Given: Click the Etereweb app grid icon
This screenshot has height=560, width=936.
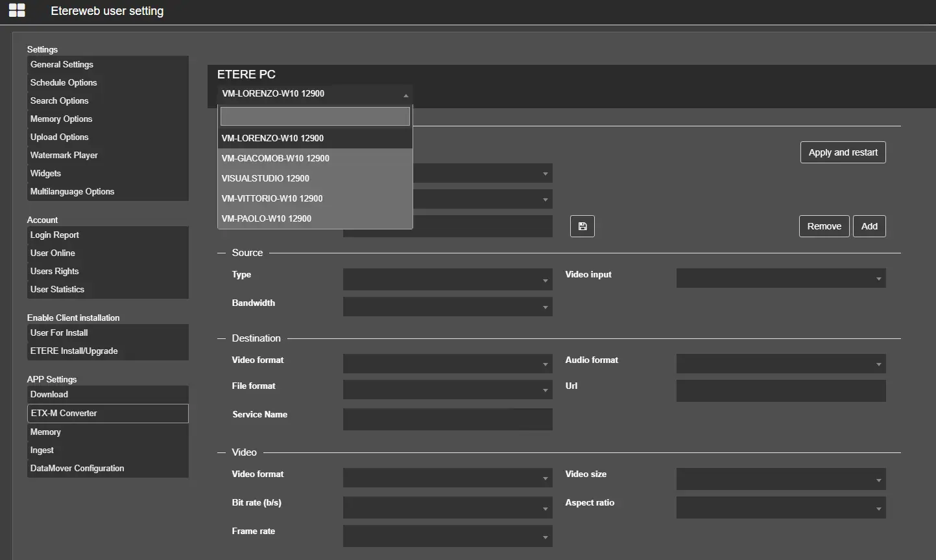Looking at the screenshot, I should [17, 10].
